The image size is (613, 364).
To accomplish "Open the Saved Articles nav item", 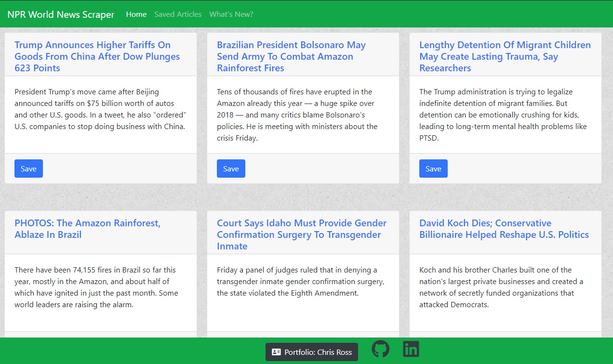I will pos(178,14).
